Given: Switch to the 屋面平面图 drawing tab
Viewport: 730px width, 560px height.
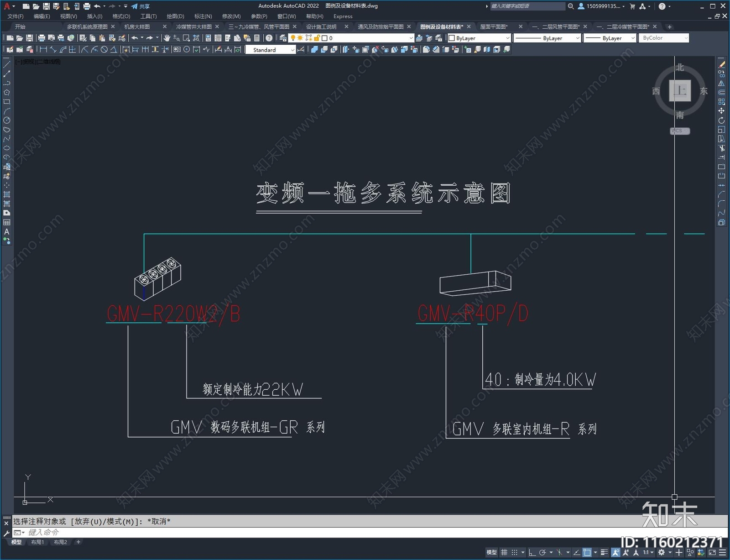Looking at the screenshot, I should click(x=494, y=26).
